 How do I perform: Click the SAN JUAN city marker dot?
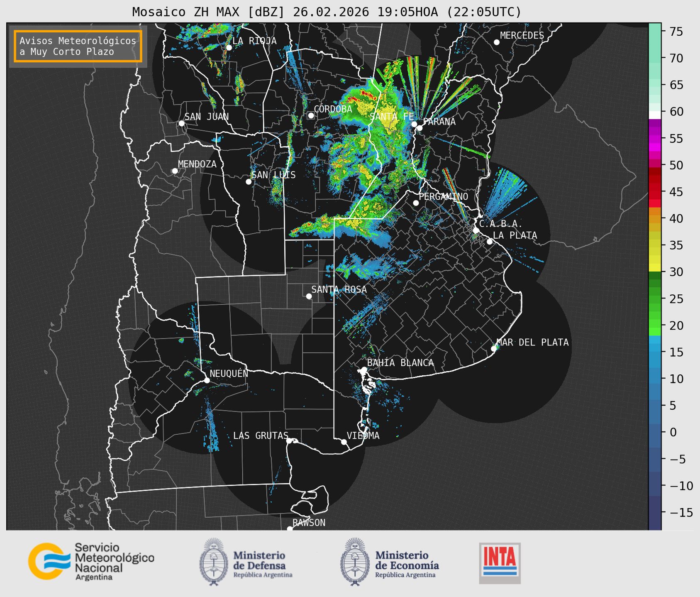coord(181,123)
